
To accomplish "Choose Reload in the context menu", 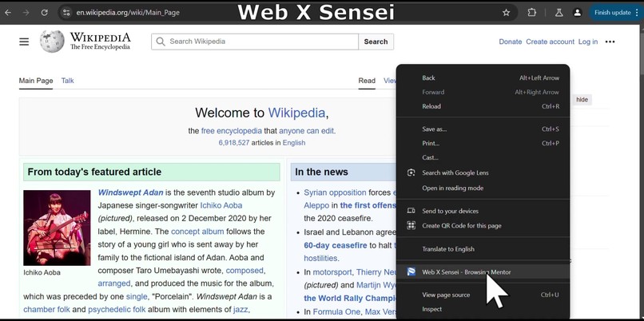I will (x=483, y=106).
